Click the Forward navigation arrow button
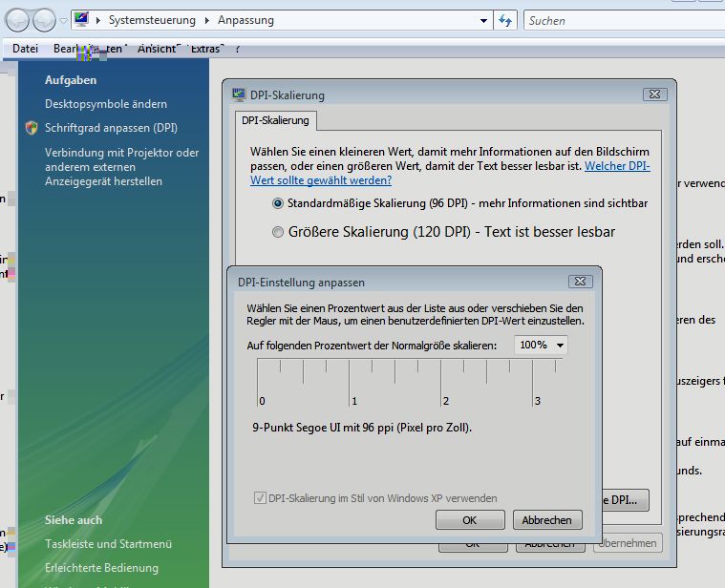The width and height of the screenshot is (725, 588). click(44, 19)
